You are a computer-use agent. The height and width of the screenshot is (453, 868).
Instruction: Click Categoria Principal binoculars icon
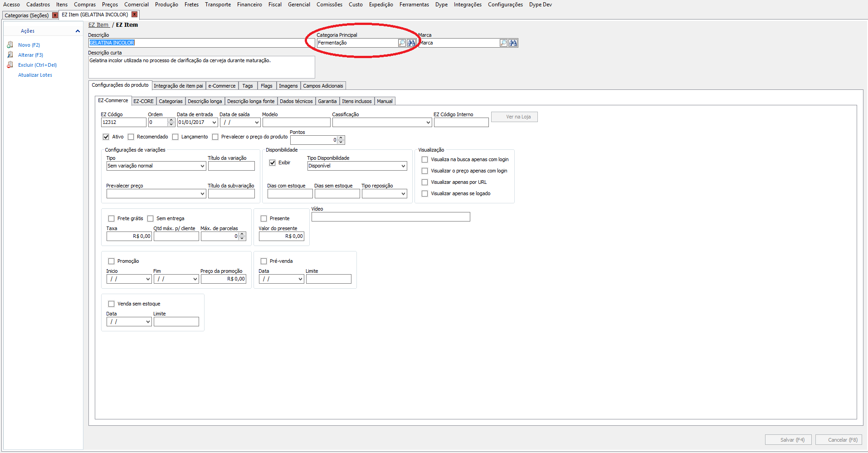(x=411, y=43)
